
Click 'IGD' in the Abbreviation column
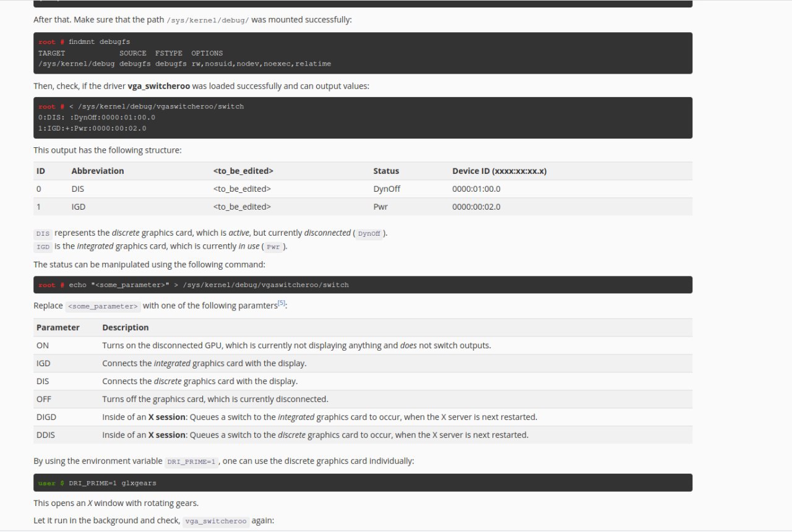pyautogui.click(x=79, y=207)
